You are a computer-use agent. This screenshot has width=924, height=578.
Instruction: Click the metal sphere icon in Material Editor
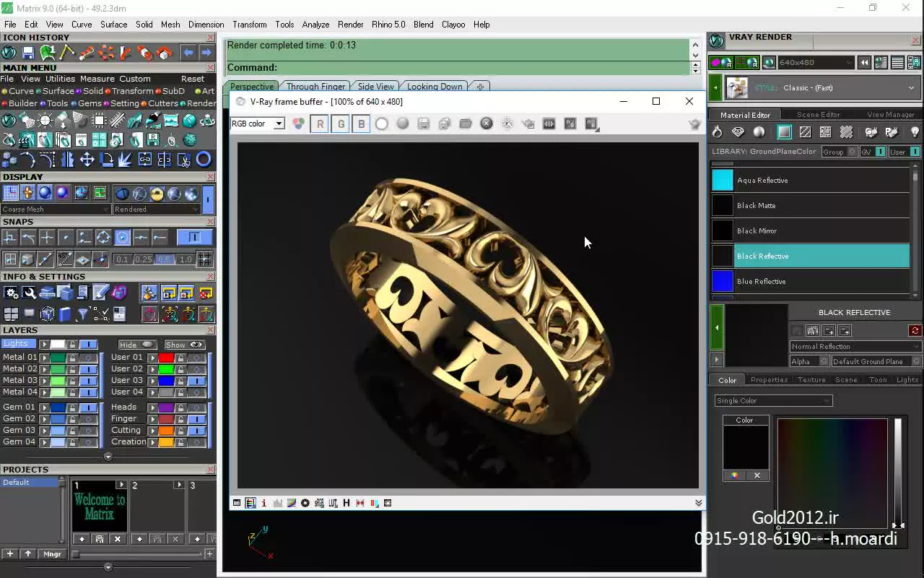(x=759, y=132)
